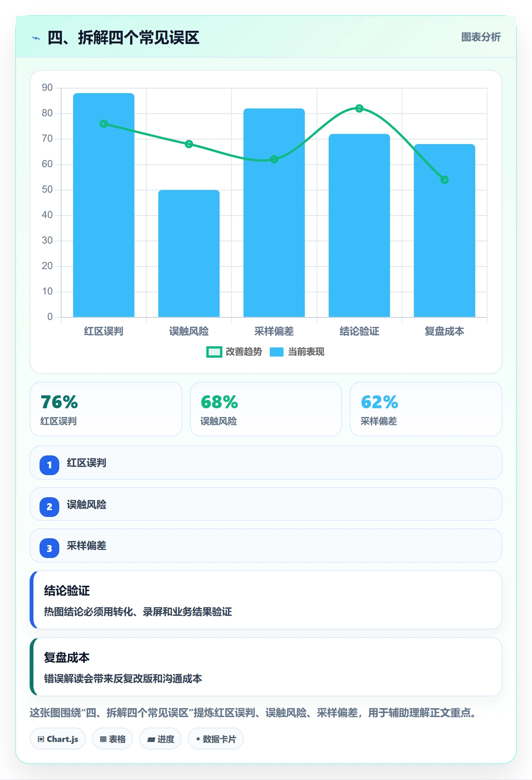Click the trend line point above 误触风险
This screenshot has width=532, height=780.
click(x=189, y=144)
